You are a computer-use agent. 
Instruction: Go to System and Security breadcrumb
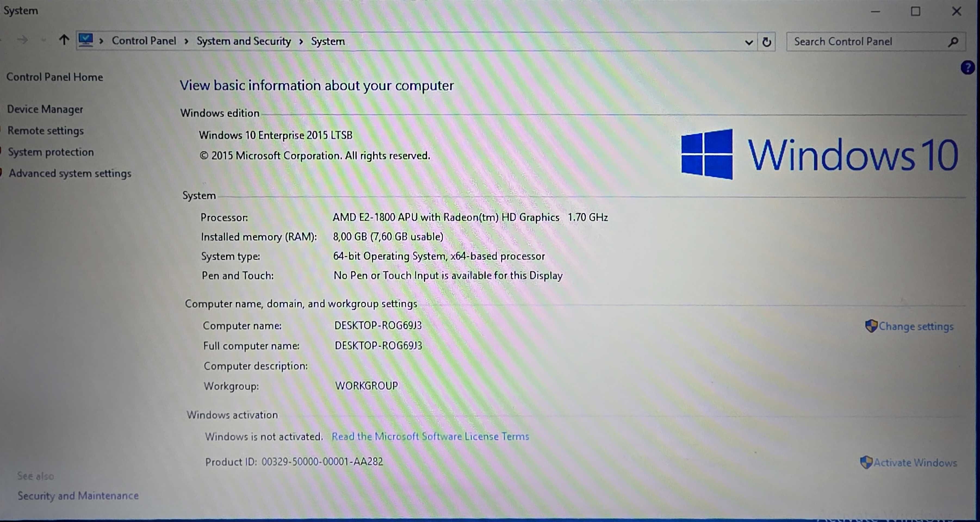click(x=244, y=41)
